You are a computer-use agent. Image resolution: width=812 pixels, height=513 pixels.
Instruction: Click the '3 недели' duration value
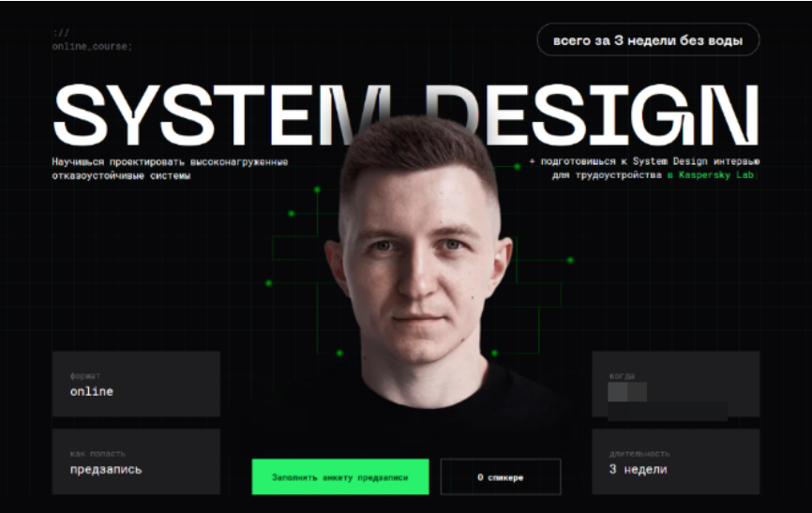coord(638,469)
